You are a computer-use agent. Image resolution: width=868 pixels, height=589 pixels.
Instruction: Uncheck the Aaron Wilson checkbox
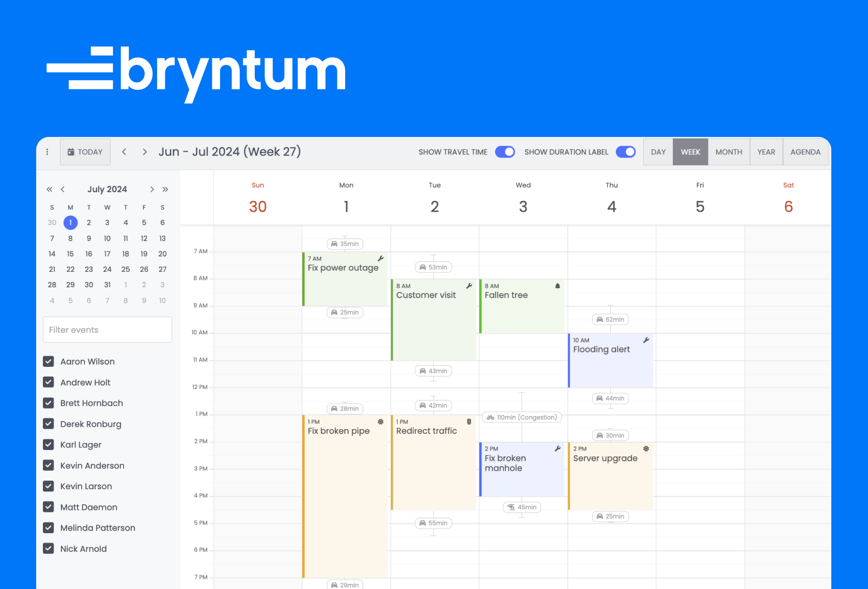(49, 361)
